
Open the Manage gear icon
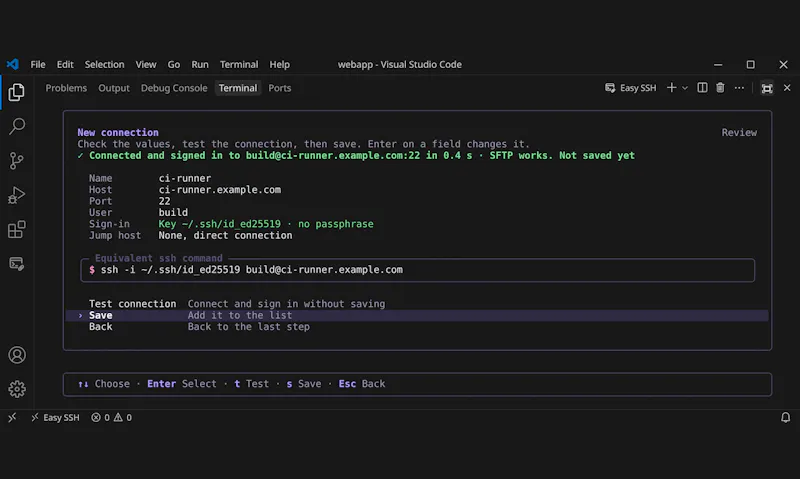pyautogui.click(x=17, y=389)
